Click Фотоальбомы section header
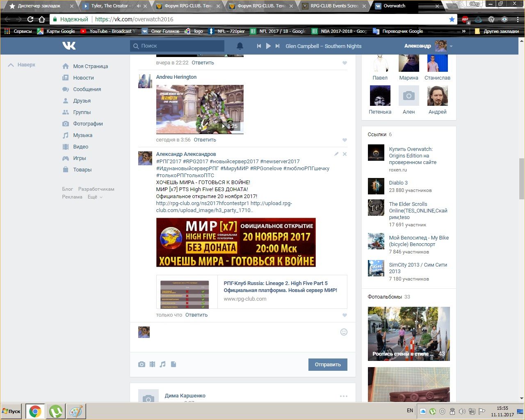 (x=385, y=297)
